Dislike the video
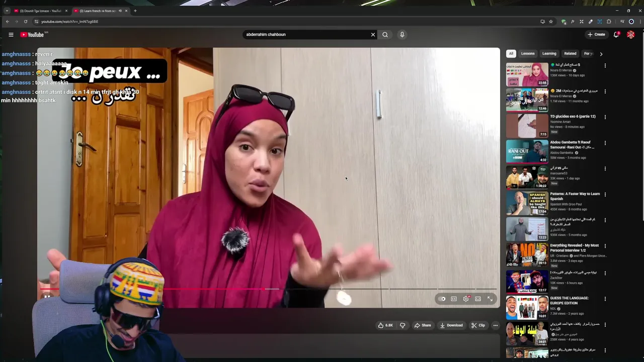The width and height of the screenshot is (644, 362). [403, 325]
